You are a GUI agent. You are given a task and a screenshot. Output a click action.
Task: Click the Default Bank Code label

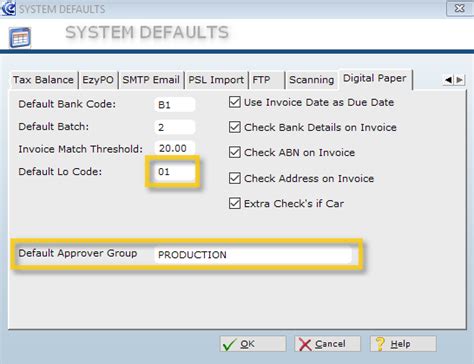click(67, 104)
